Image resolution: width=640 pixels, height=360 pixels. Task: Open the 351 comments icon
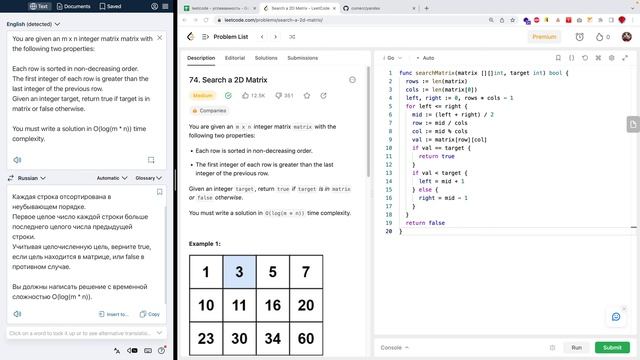[284, 96]
